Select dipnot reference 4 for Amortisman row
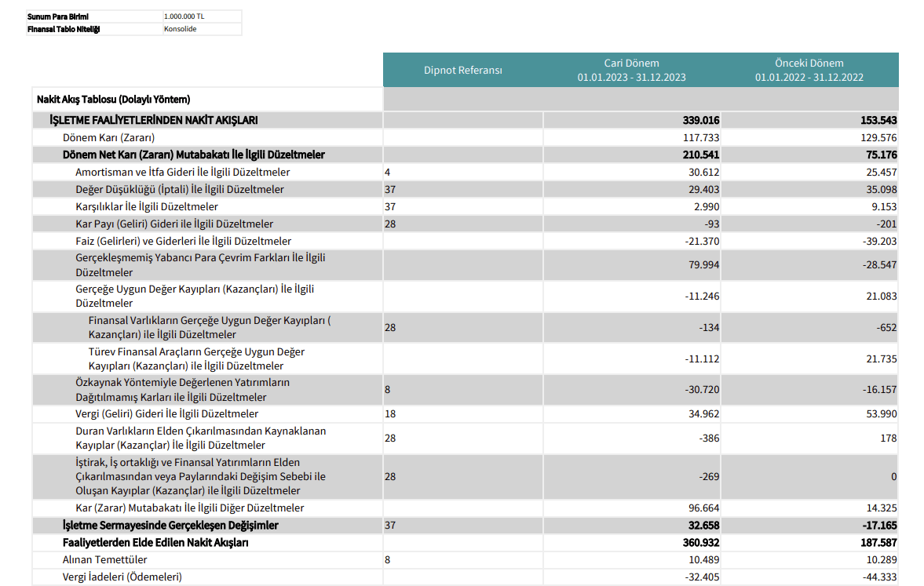The image size is (924, 586). (x=389, y=172)
